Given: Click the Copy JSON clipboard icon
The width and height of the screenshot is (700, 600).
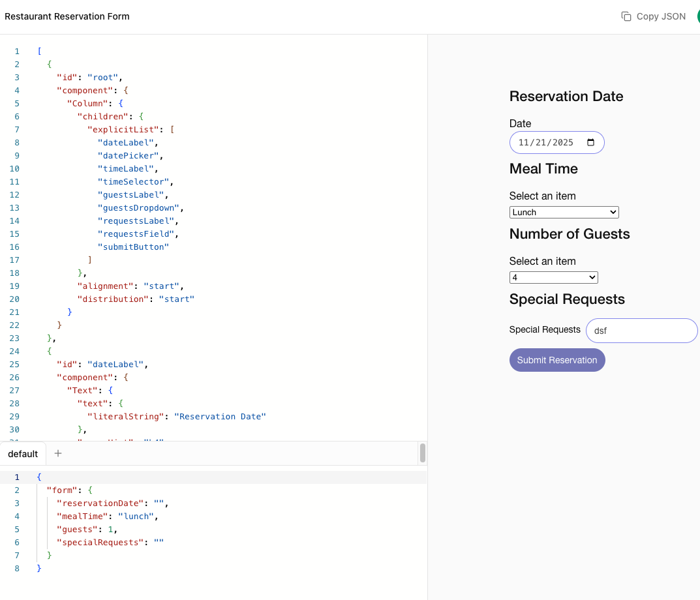Looking at the screenshot, I should click(626, 16).
